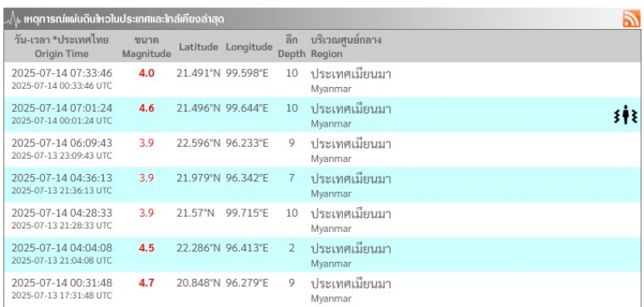644x307 pixels.
Task: Open the 04:36:13 earthquake with depth 7
Action: point(322,185)
